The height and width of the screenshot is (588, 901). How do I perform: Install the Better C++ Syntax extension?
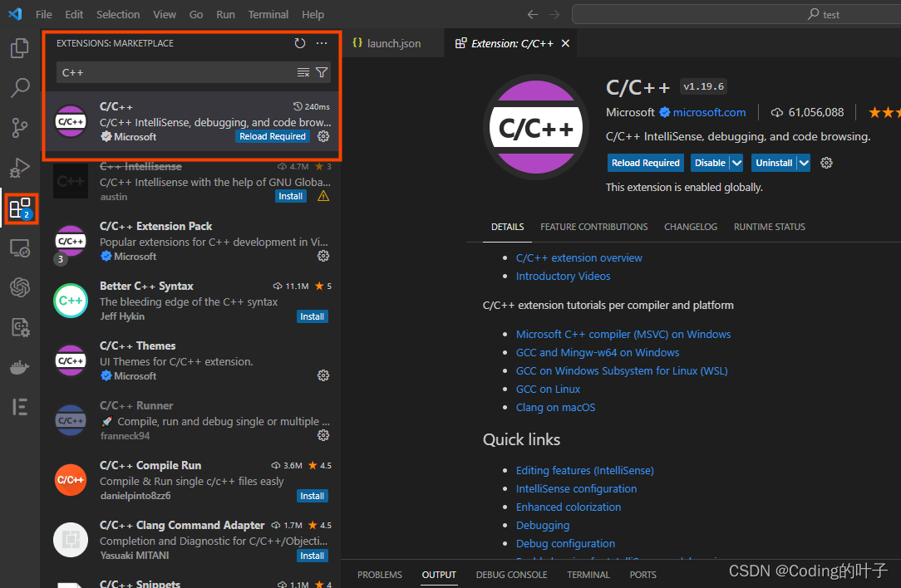coord(312,316)
